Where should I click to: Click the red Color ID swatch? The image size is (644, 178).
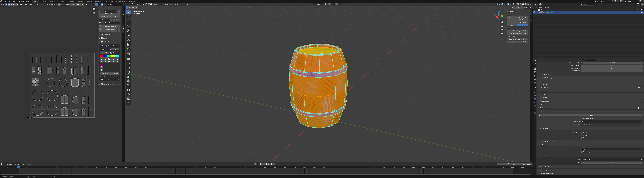(x=101, y=56)
